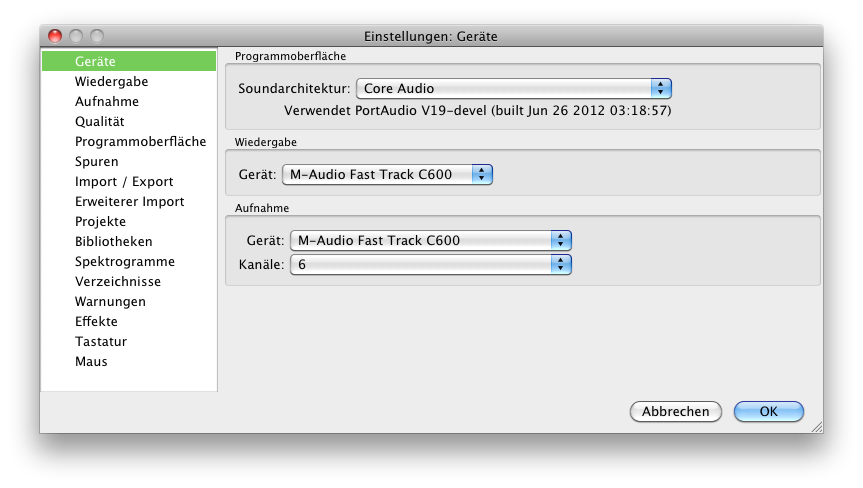Select Projekte in the category list

pos(129,221)
